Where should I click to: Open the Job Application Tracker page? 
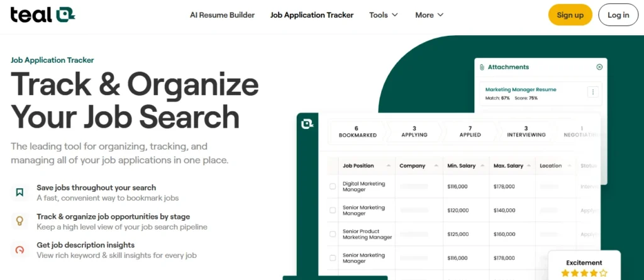312,15
